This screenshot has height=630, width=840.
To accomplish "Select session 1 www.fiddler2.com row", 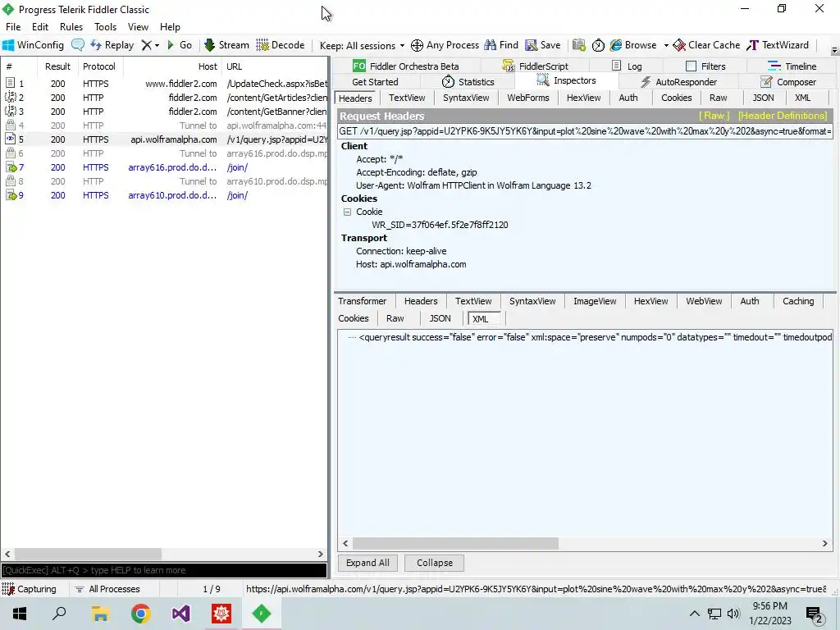I will coord(164,84).
